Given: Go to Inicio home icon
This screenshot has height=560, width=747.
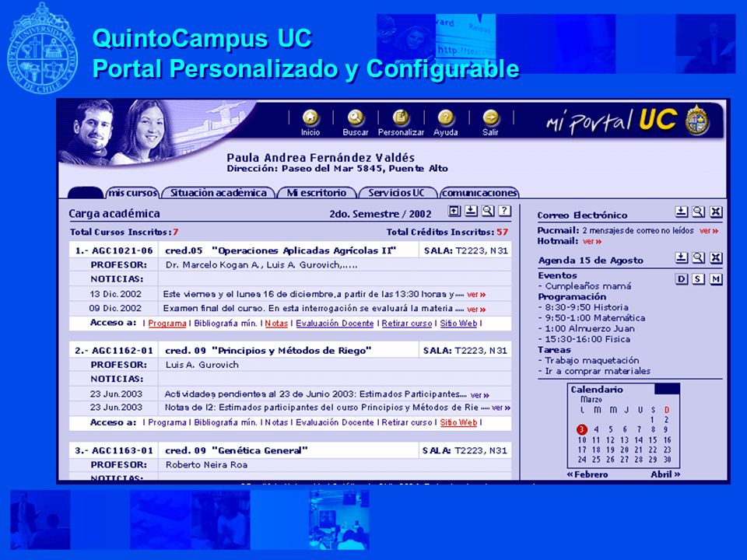Looking at the screenshot, I should [310, 117].
